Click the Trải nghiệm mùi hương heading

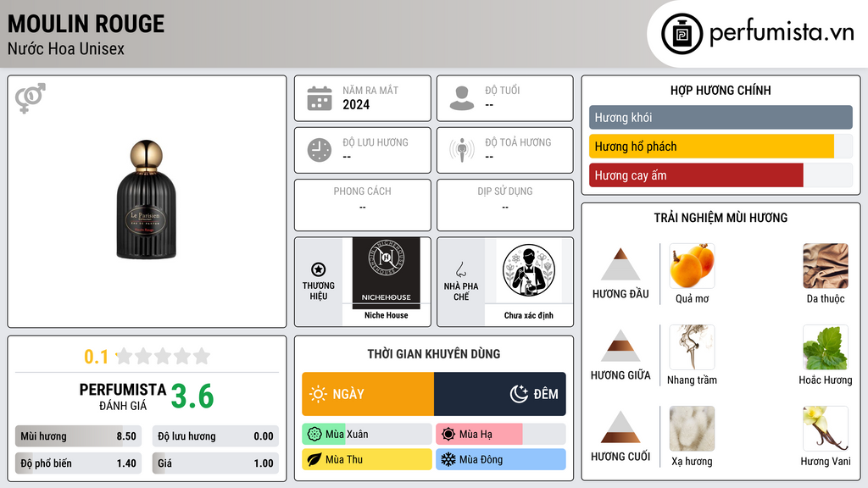[x=721, y=218]
